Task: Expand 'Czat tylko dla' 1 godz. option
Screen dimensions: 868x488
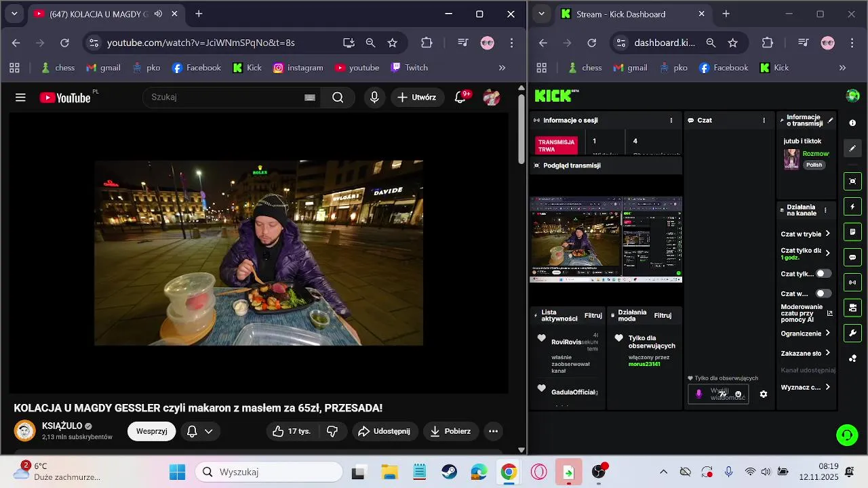Action: click(827, 253)
